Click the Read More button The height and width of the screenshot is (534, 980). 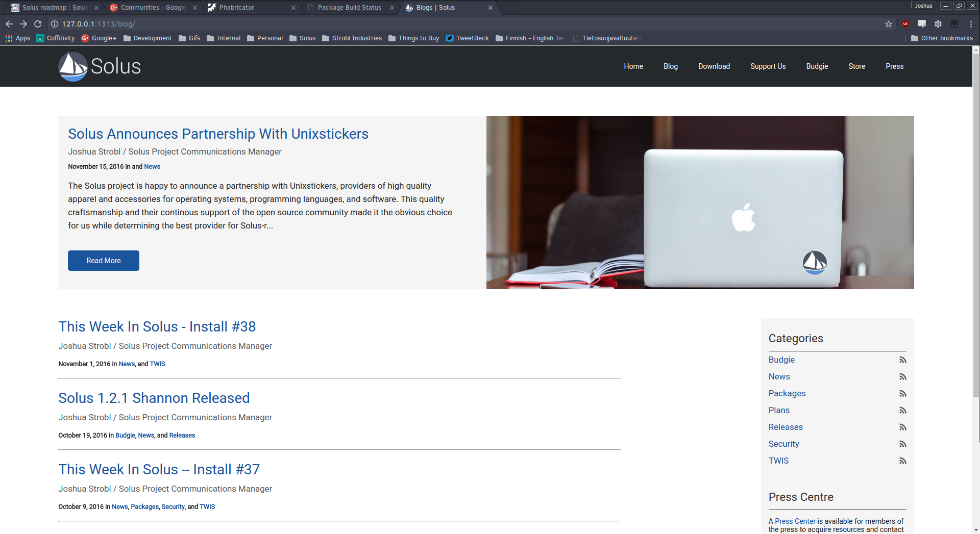[x=104, y=261]
